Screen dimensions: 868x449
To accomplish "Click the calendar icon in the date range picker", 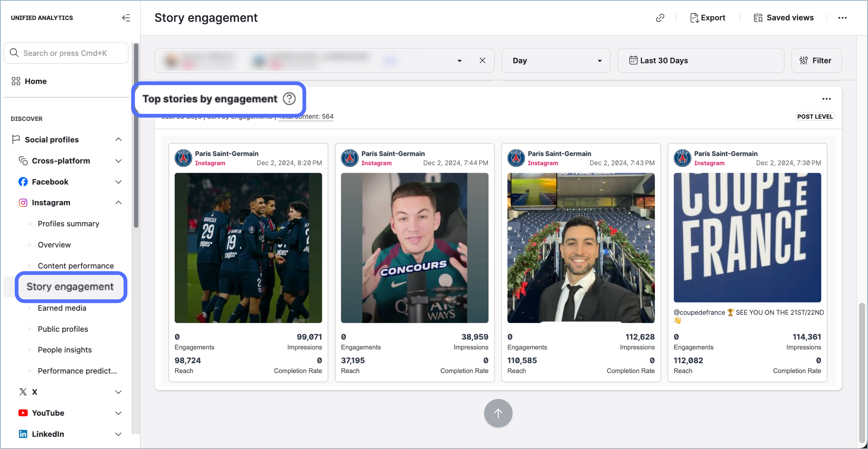I will (633, 60).
